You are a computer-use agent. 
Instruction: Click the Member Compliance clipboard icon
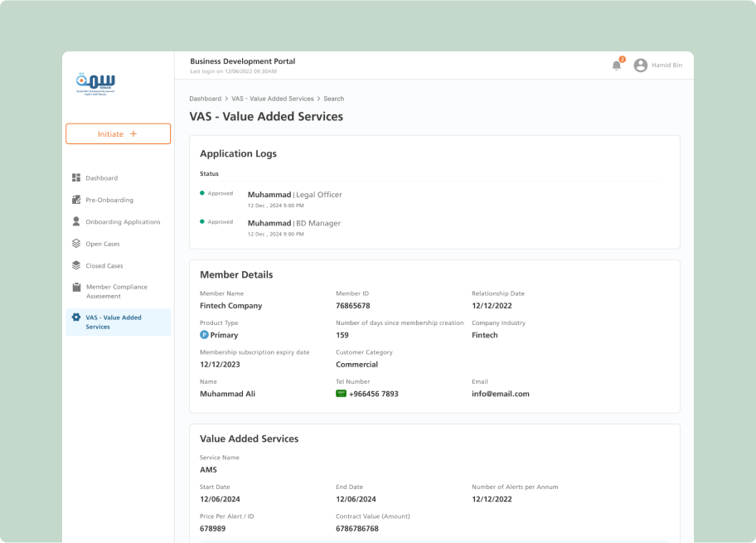click(x=76, y=287)
